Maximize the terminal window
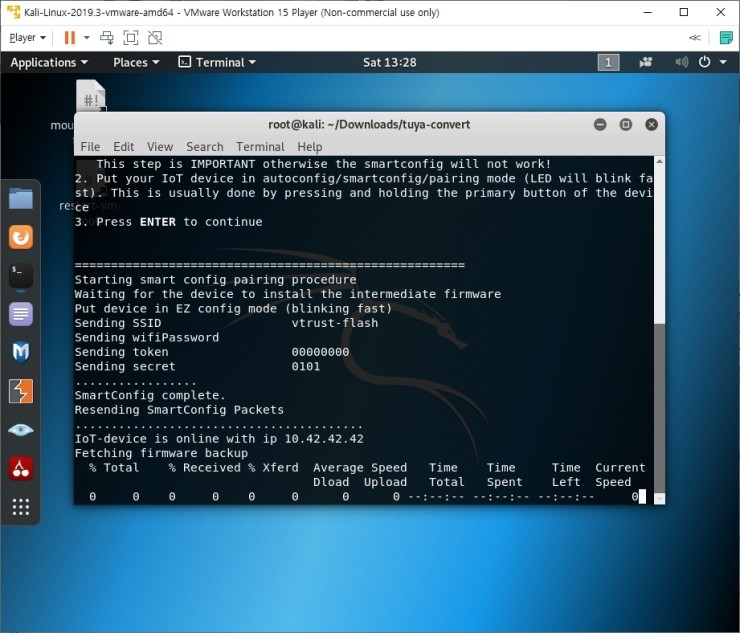This screenshot has width=740, height=633. (x=626, y=125)
